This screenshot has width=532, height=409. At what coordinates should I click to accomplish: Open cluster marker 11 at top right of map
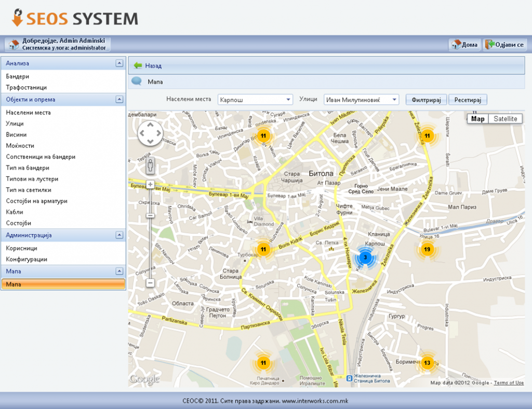427,136
